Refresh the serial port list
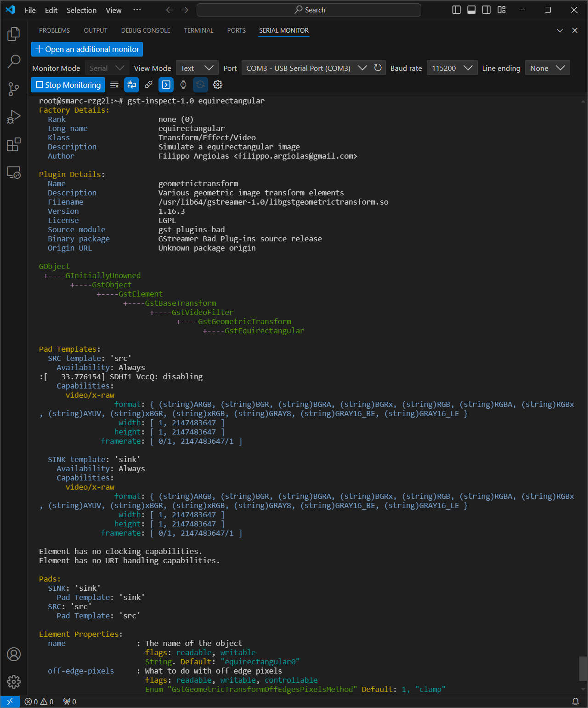The height and width of the screenshot is (708, 588). tap(378, 68)
